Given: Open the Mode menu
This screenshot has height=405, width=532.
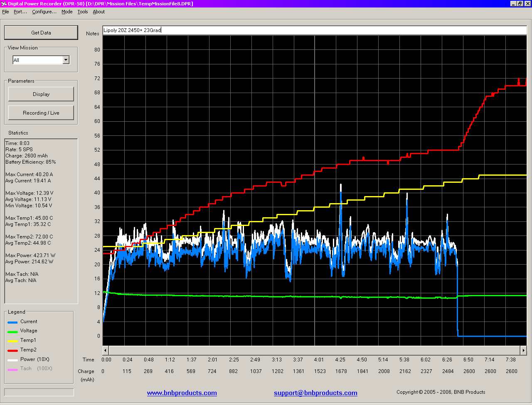Looking at the screenshot, I should point(67,12).
